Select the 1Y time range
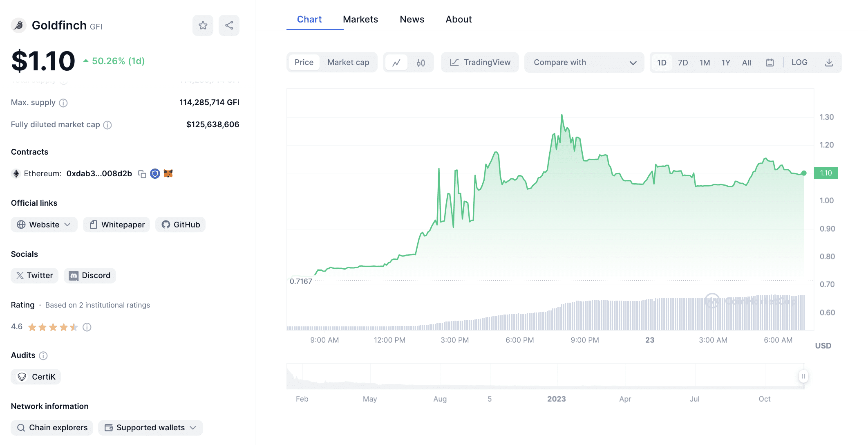 pyautogui.click(x=726, y=63)
